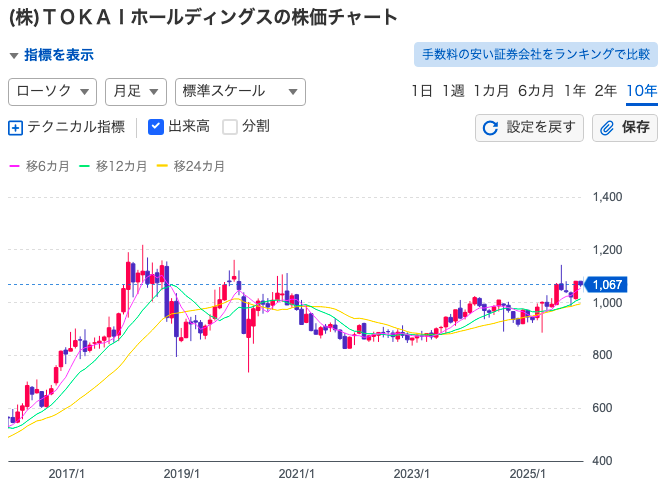Show the 1年 period chart
The height and width of the screenshot is (492, 667).
[x=575, y=91]
